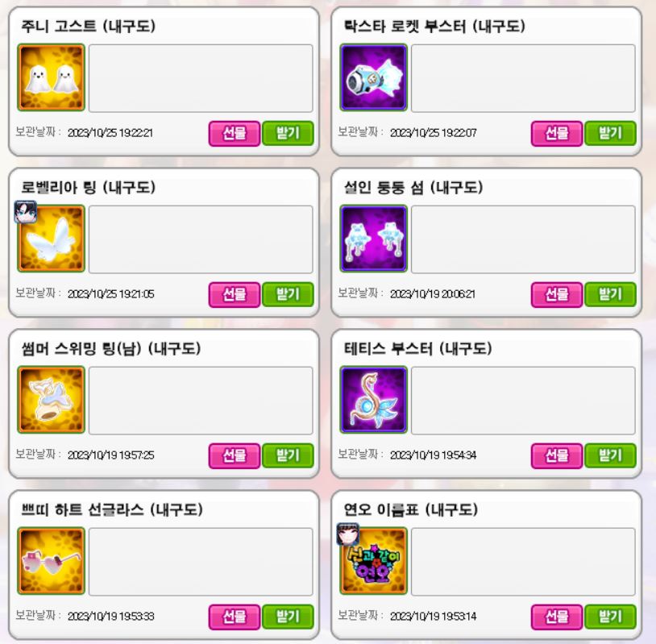Gift 연오 이름표 using 선물 button

click(557, 617)
